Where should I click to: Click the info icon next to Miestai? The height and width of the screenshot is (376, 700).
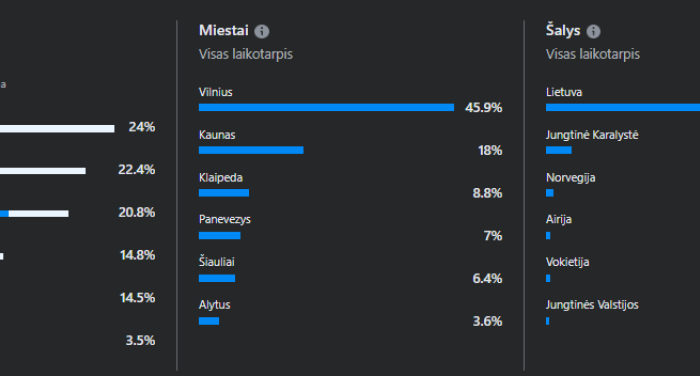(x=262, y=31)
